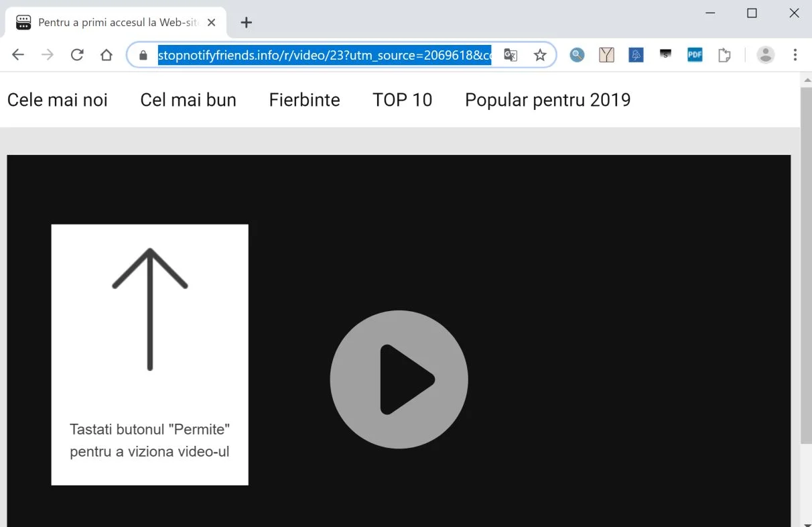
Task: Open the Google Translate icon in address bar
Action: (x=511, y=55)
